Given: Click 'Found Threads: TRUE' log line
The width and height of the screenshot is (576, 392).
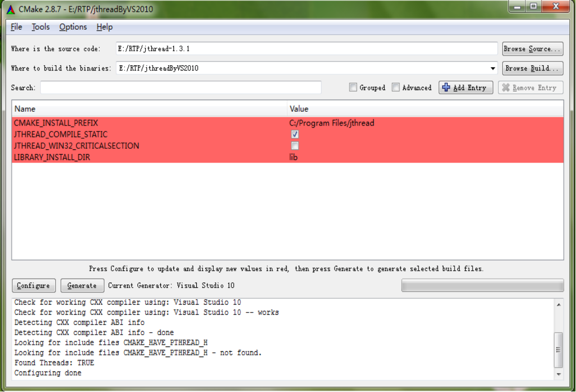Looking at the screenshot, I should 54,363.
